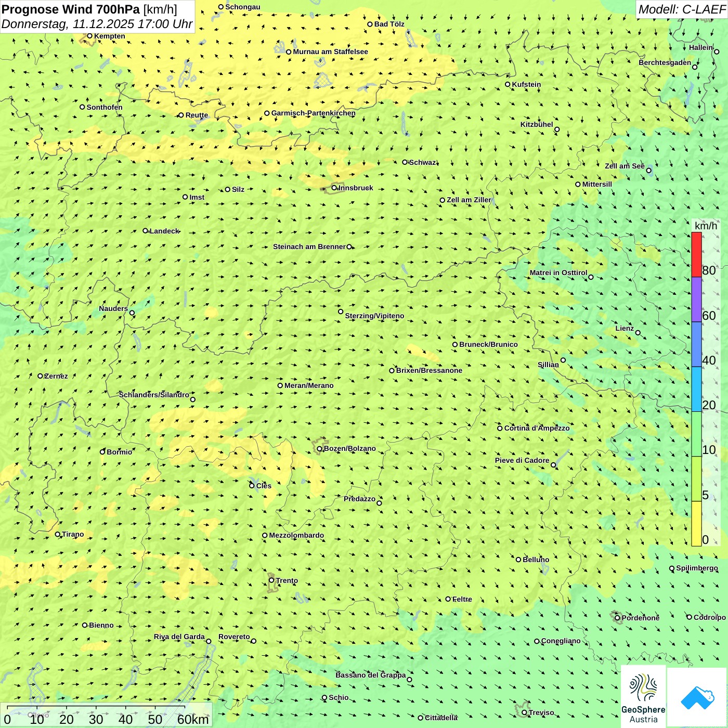
Task: Click the red color legend segment above 80
Action: click(x=696, y=255)
